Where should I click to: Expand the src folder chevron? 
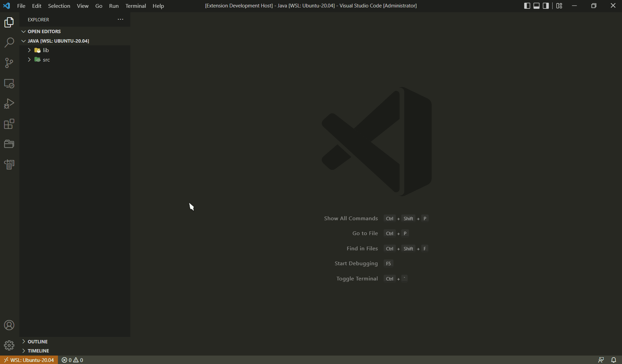(29, 60)
